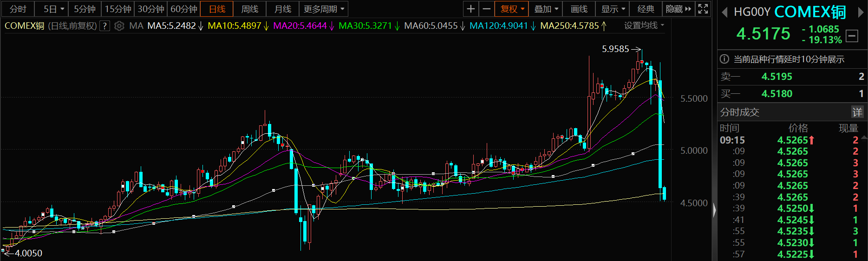This screenshot has width=868, height=261.
Task: Open 设置均线 moving average settings
Action: tap(644, 26)
